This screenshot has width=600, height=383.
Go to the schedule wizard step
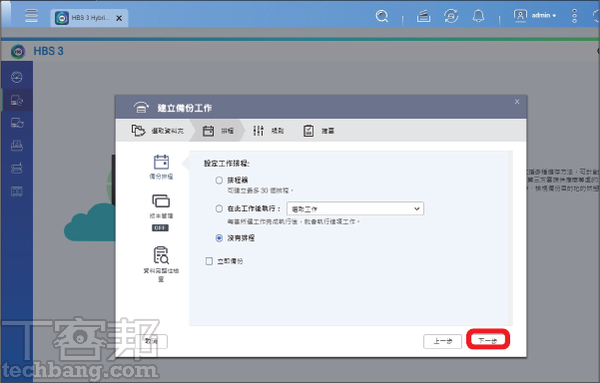click(x=218, y=131)
